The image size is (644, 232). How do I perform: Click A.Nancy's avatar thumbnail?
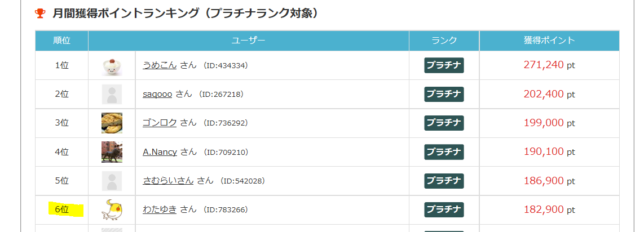pyautogui.click(x=112, y=152)
